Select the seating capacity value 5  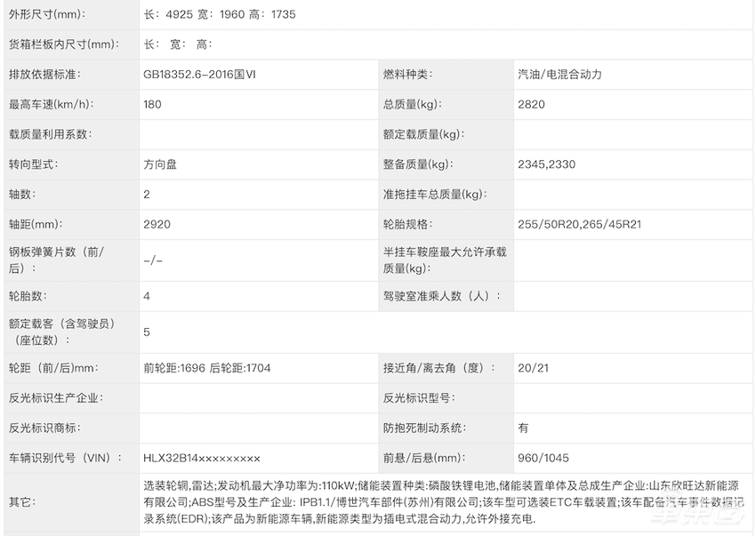click(x=145, y=332)
